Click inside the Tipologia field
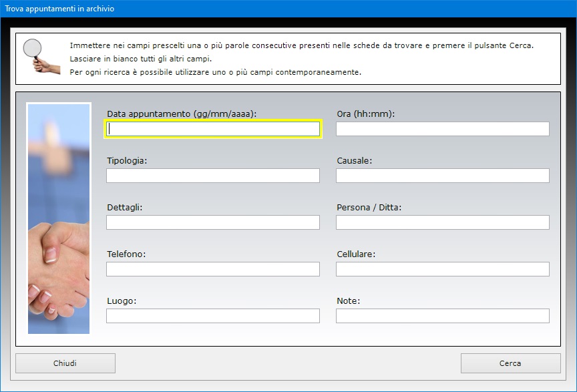This screenshot has width=577, height=392. [213, 176]
